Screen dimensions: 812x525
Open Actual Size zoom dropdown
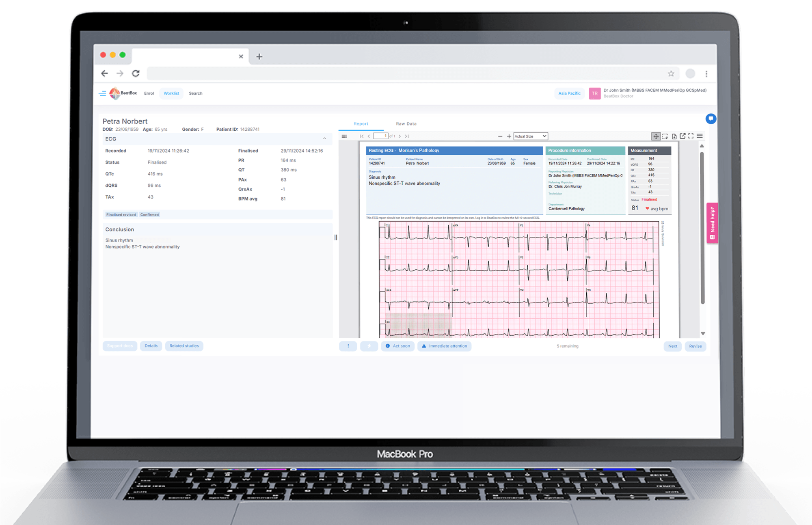tap(530, 136)
